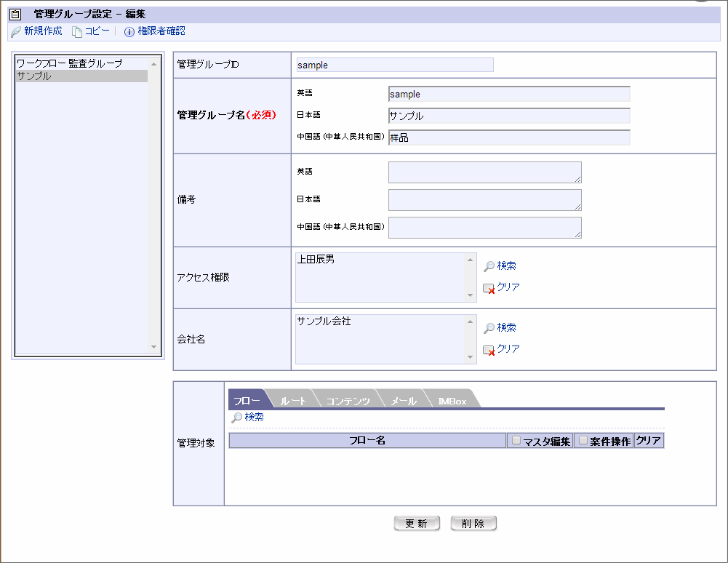Click scroll up arrow in 会社名 list
This screenshot has height=563, width=728.
pos(470,322)
